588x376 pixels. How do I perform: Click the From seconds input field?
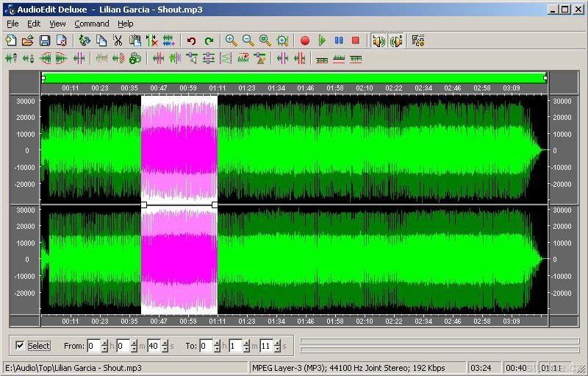tap(152, 345)
